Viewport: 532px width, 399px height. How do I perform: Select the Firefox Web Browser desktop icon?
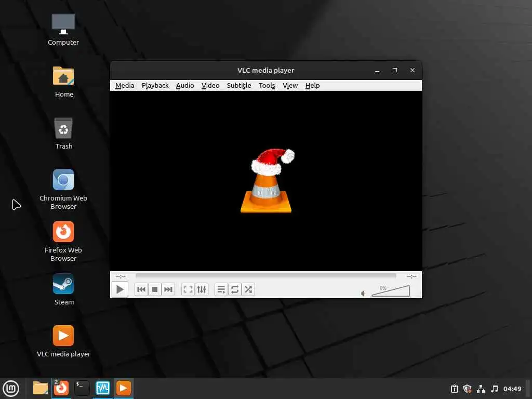click(x=63, y=242)
